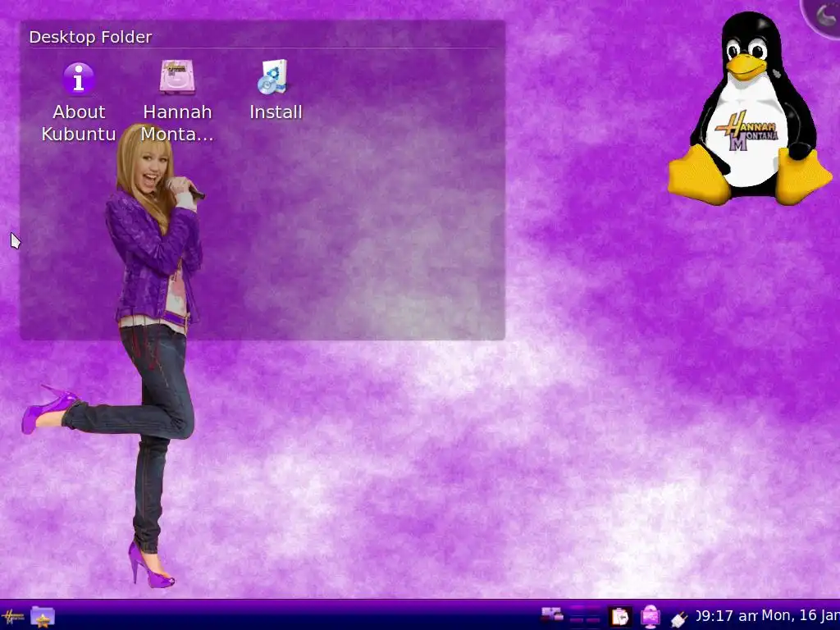The height and width of the screenshot is (630, 840).
Task: Open the Plasma toolbox in top-right corner
Action: point(824,15)
